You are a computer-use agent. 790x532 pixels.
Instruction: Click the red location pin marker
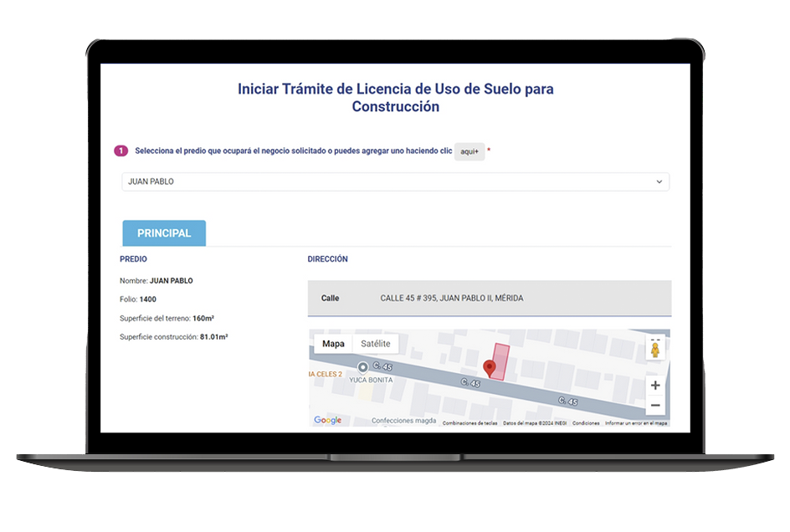[490, 367]
